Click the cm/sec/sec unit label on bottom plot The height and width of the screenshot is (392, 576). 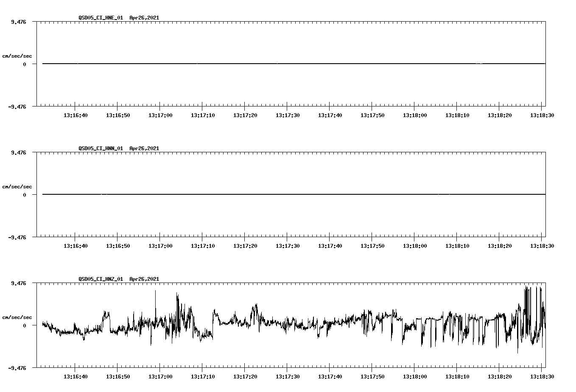coord(17,316)
